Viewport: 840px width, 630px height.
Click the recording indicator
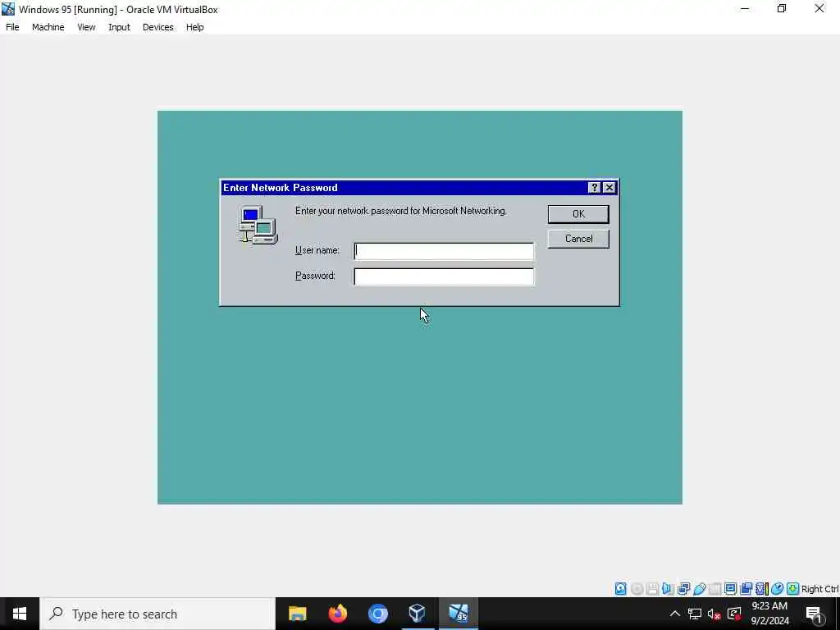(746, 589)
